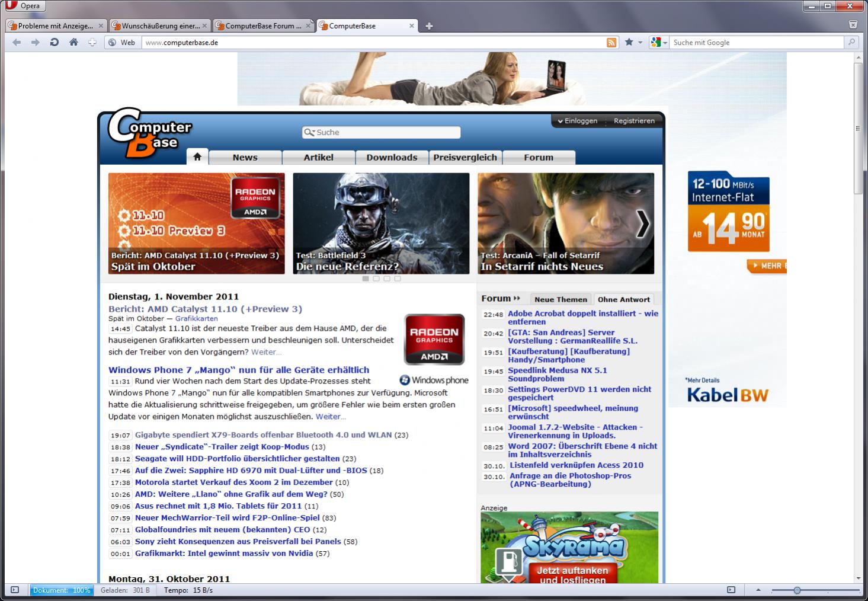Click the Registrieren link

[634, 121]
